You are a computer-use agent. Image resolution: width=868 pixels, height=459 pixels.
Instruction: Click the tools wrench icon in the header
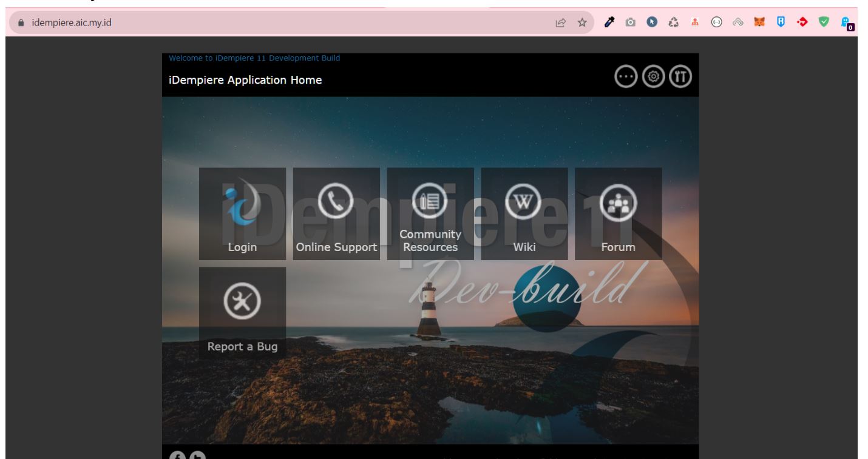click(682, 76)
